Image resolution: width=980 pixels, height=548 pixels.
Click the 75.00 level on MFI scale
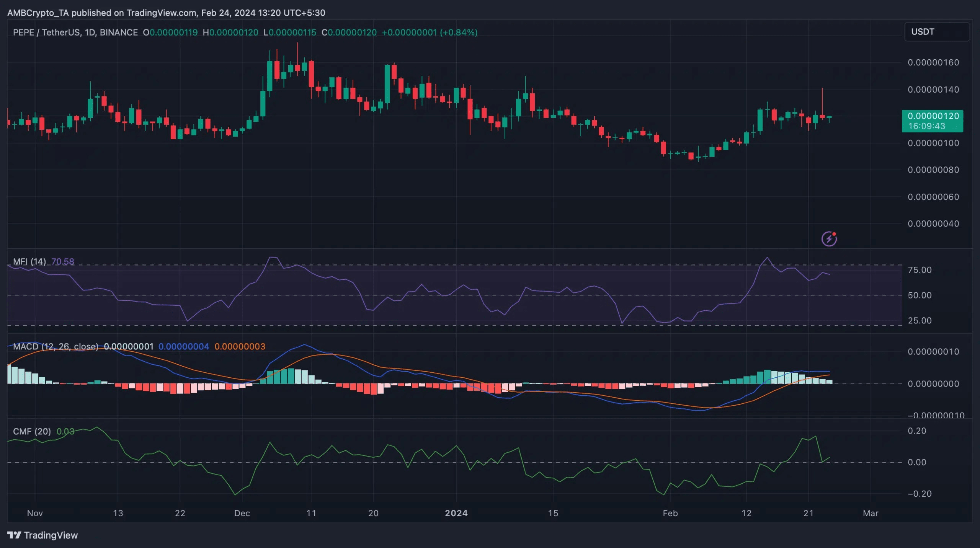click(x=920, y=270)
